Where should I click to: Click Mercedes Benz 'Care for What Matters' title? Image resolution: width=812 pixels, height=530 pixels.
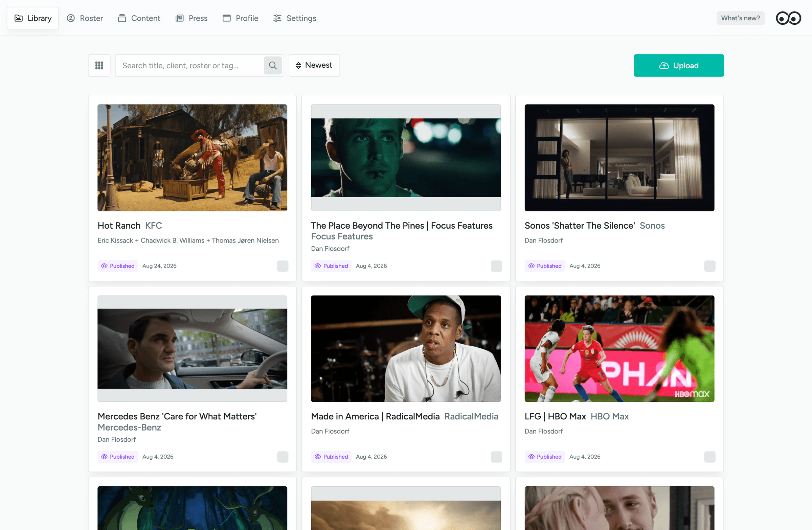click(177, 416)
